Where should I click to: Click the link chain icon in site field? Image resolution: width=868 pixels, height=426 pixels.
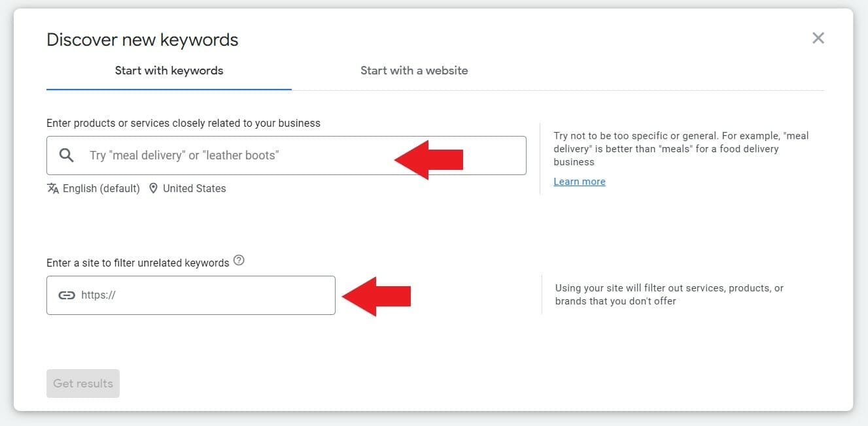tap(66, 295)
